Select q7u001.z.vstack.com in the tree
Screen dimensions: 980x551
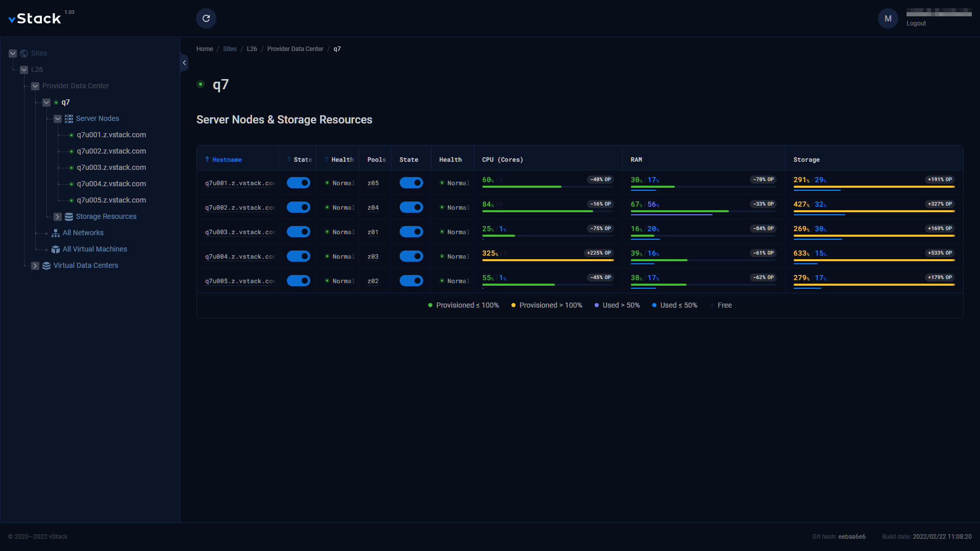coord(111,135)
